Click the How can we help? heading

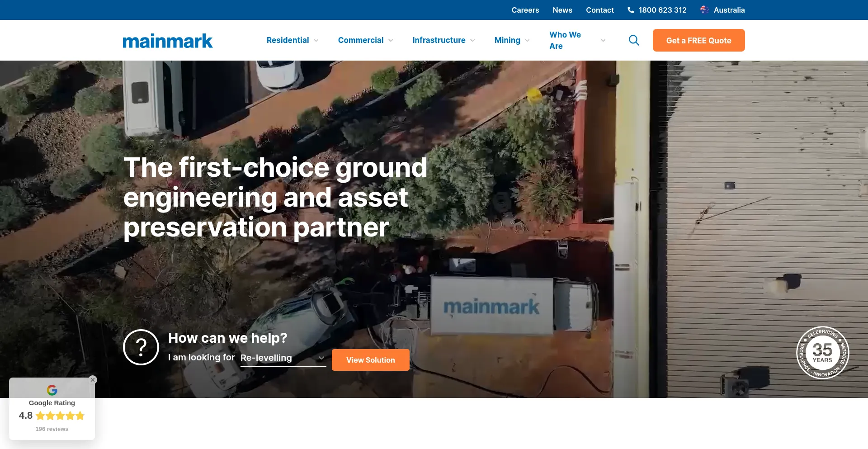click(x=227, y=338)
